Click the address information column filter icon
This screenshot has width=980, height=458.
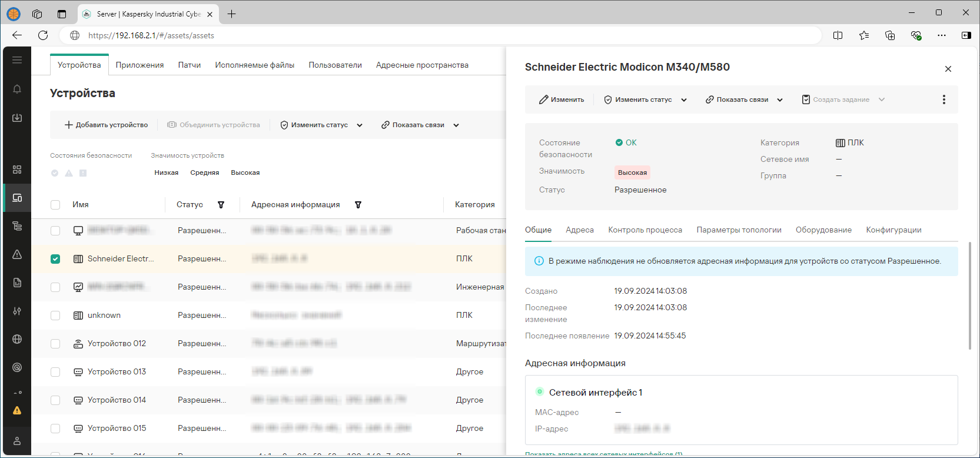coord(358,205)
